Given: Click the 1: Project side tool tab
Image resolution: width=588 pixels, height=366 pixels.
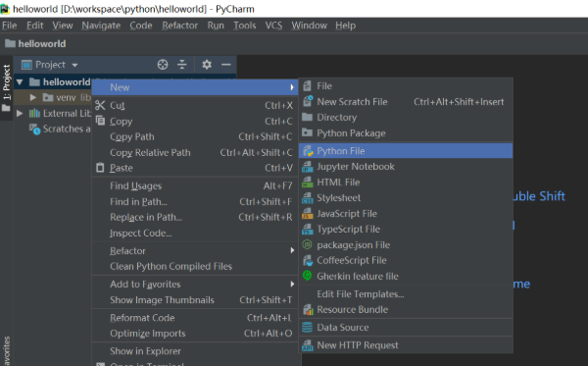Looking at the screenshot, I should (7, 88).
